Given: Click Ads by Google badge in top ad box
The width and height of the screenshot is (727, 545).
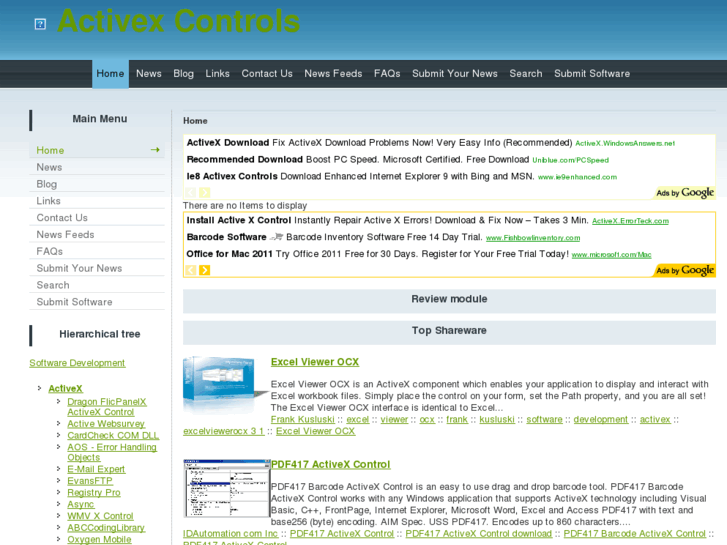Looking at the screenshot, I should [x=685, y=192].
